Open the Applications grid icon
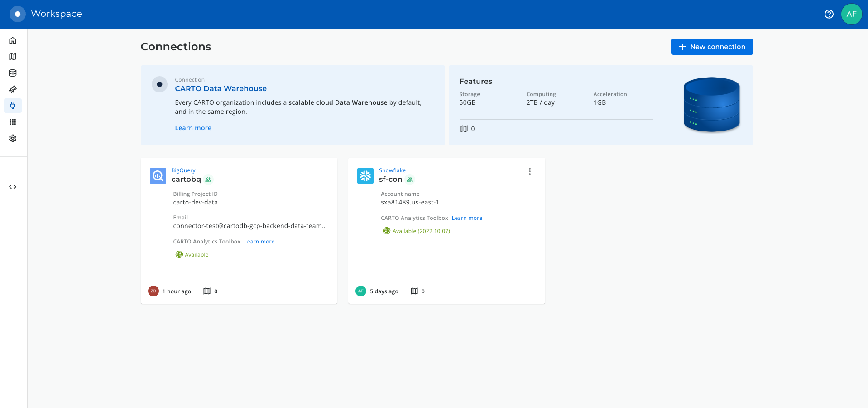This screenshot has width=868, height=408. 13,122
